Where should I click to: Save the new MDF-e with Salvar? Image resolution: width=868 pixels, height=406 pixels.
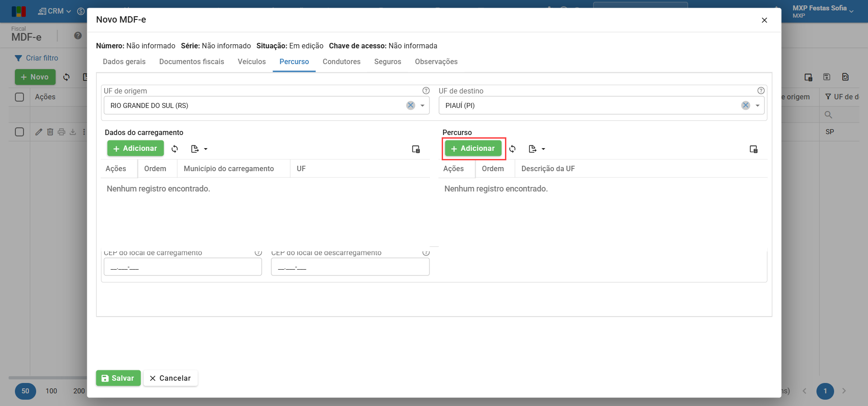pyautogui.click(x=118, y=378)
